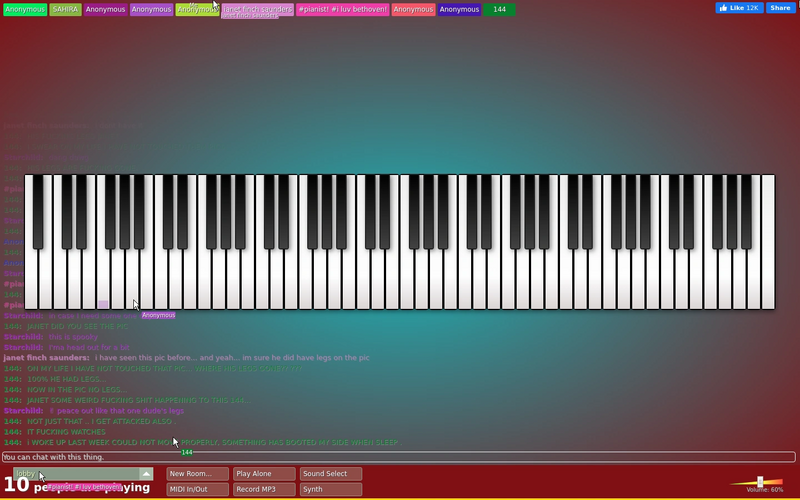Toggle the Synth panel
The image size is (800, 500).
(x=331, y=489)
